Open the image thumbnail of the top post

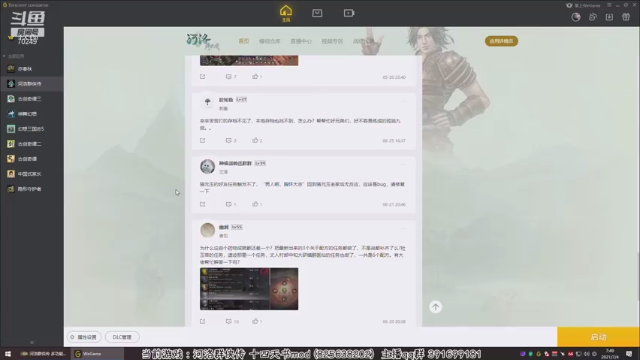[x=249, y=60]
